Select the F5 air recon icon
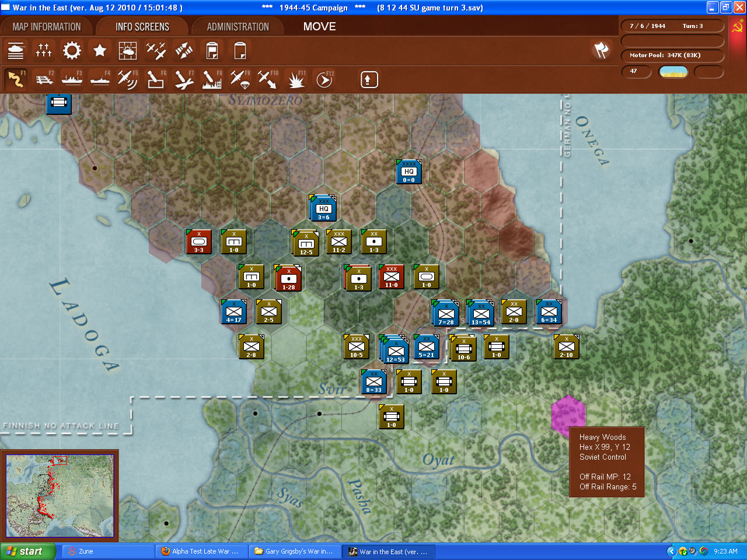This screenshot has height=560, width=747. click(x=128, y=79)
